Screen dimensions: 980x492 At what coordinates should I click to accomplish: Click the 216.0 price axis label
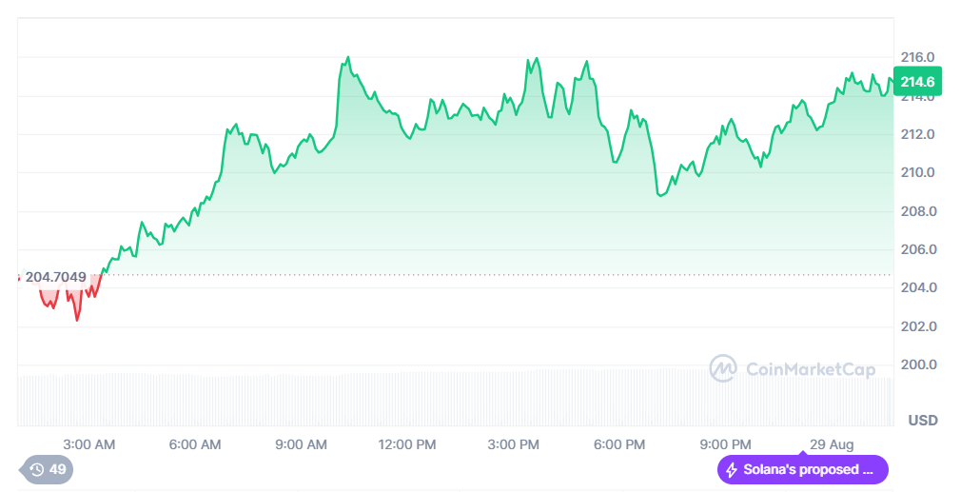tap(917, 57)
